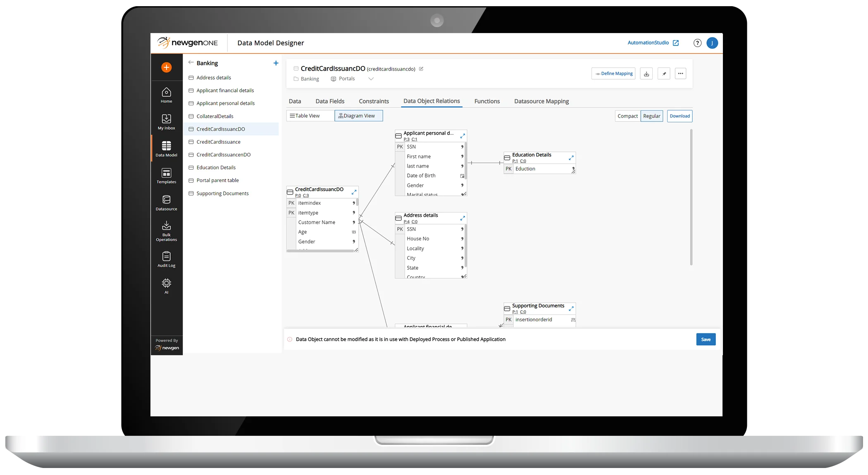Open My Inbox in sidebar

point(166,122)
